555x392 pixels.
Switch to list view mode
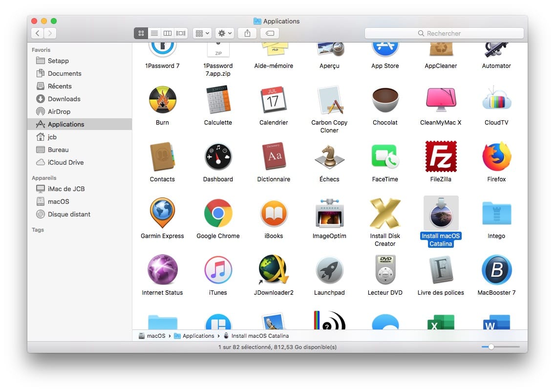click(x=154, y=33)
